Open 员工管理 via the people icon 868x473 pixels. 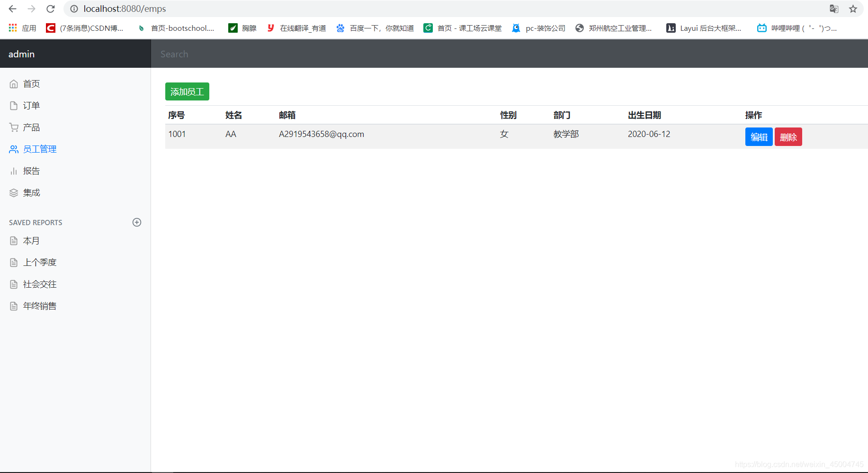click(13, 149)
